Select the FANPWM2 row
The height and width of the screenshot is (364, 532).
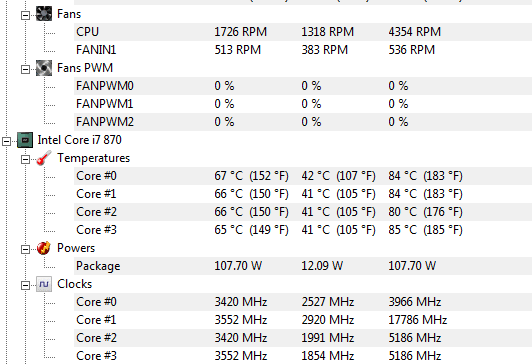pyautogui.click(x=303, y=122)
